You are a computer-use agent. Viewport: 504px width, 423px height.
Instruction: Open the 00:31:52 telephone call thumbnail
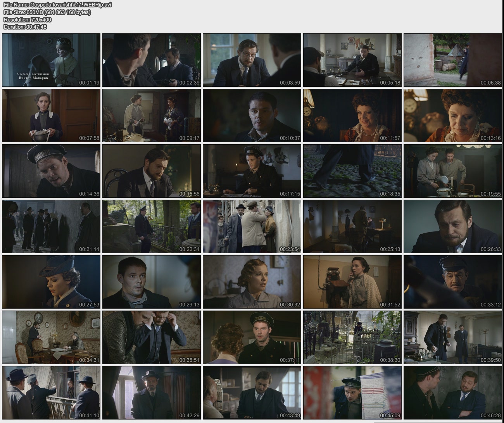click(x=352, y=282)
